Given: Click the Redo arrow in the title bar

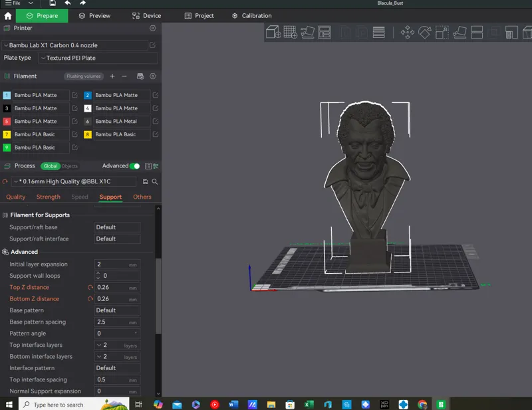Looking at the screenshot, I should 82,3.
